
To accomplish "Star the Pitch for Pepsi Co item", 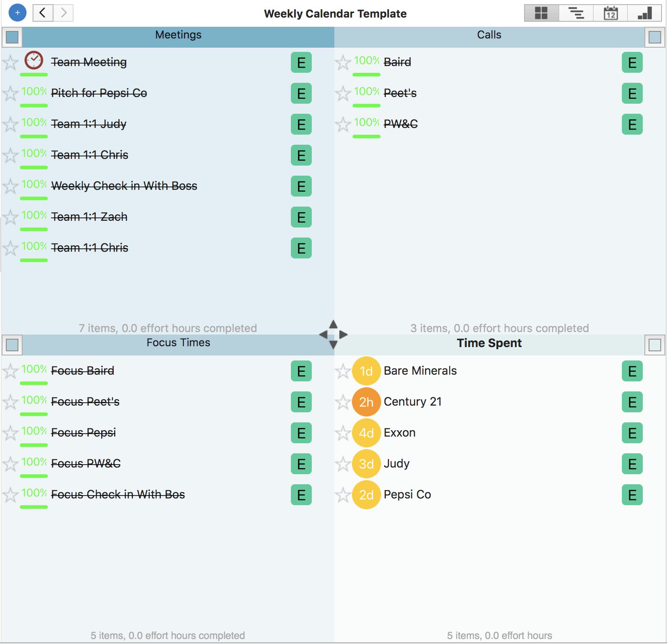I will (x=10, y=94).
